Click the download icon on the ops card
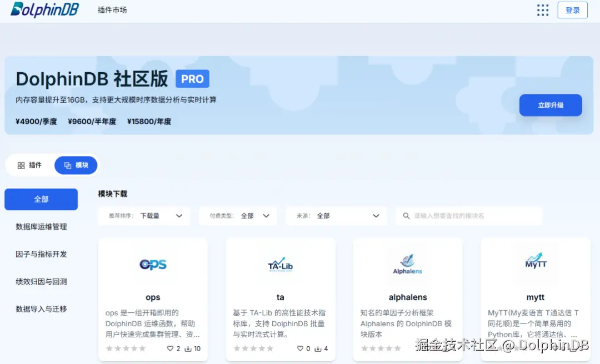This screenshot has height=364, width=600. tap(188, 348)
